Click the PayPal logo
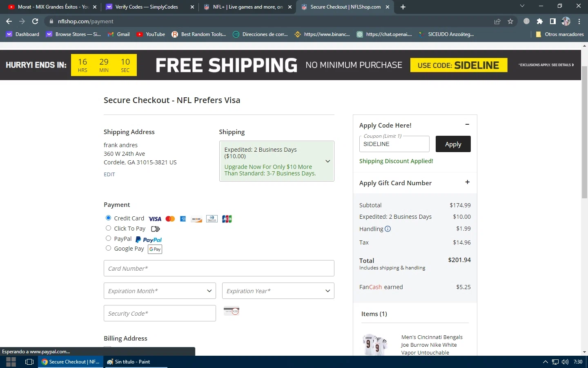Screen dimensions: 588x368 point(149,240)
